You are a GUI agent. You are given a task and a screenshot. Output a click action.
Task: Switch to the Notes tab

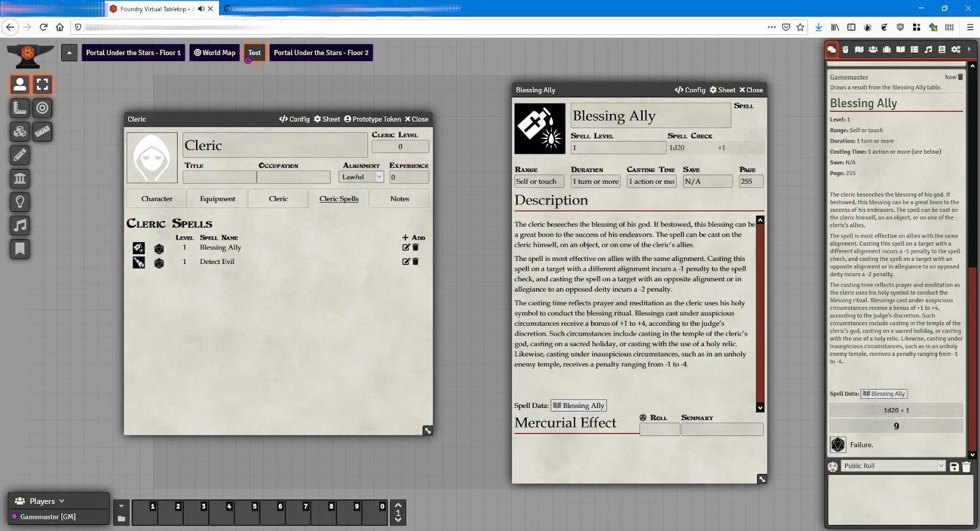[x=399, y=199]
